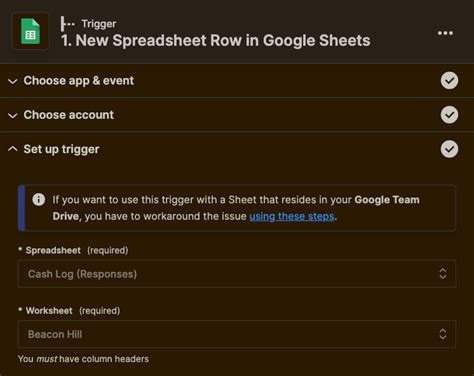Click the Spreadsheet field up-down arrows
The width and height of the screenshot is (474, 376).
click(443, 274)
